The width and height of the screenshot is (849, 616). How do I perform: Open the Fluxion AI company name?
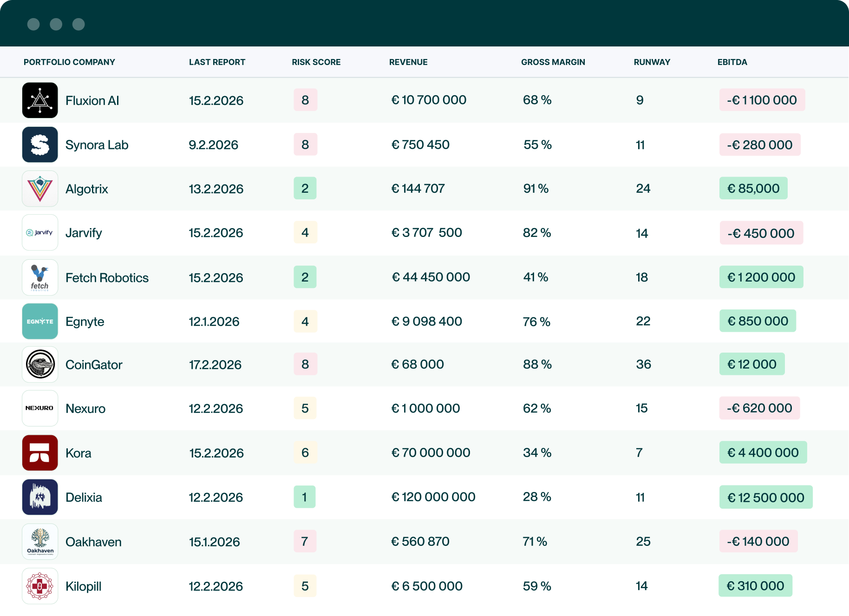[92, 101]
